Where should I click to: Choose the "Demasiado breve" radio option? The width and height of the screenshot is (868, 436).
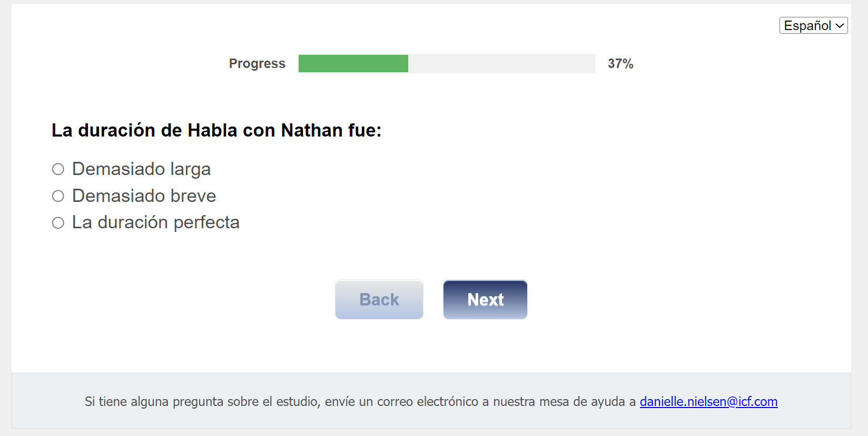58,196
